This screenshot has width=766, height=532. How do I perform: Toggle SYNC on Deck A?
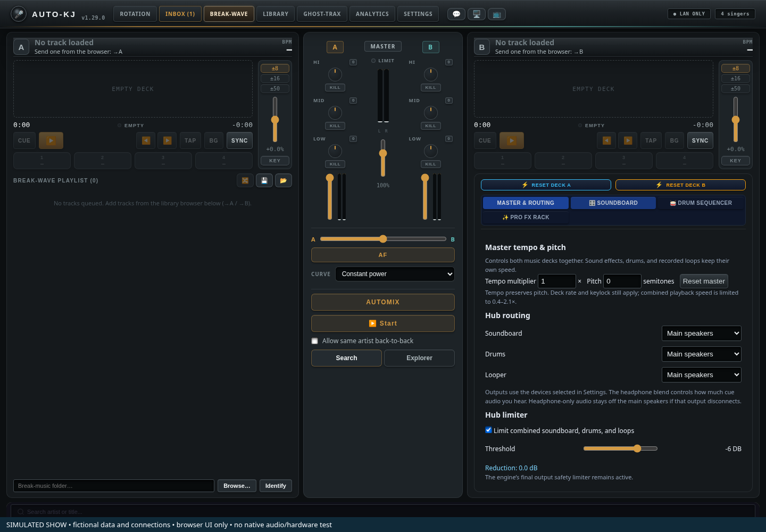(x=239, y=140)
